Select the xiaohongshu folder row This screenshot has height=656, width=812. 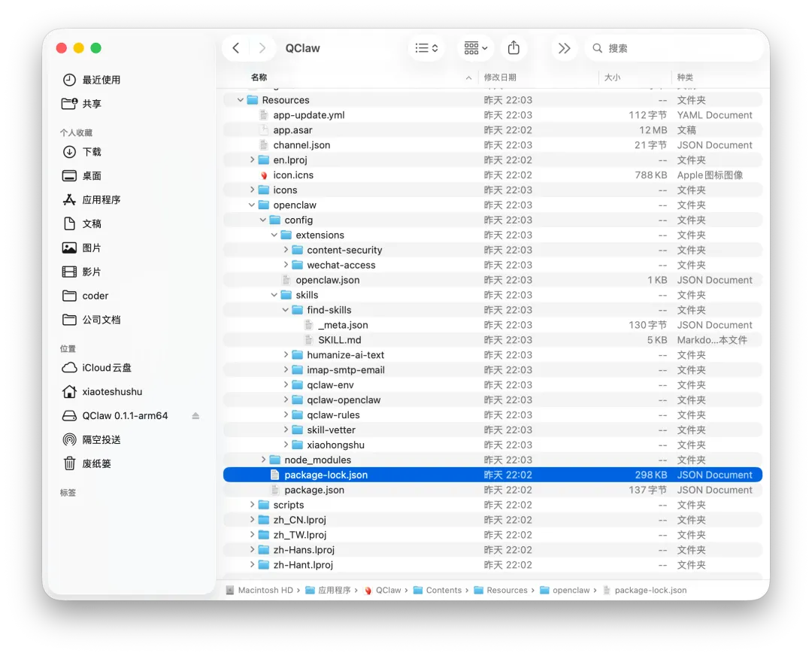pyautogui.click(x=492, y=445)
